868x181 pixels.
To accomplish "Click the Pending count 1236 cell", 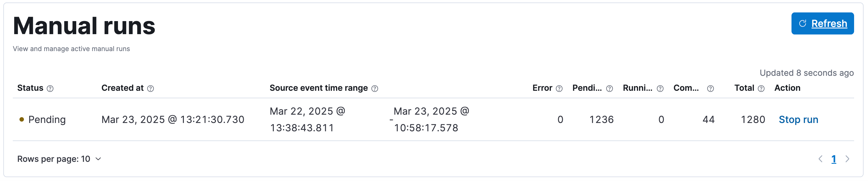I will coord(601,119).
